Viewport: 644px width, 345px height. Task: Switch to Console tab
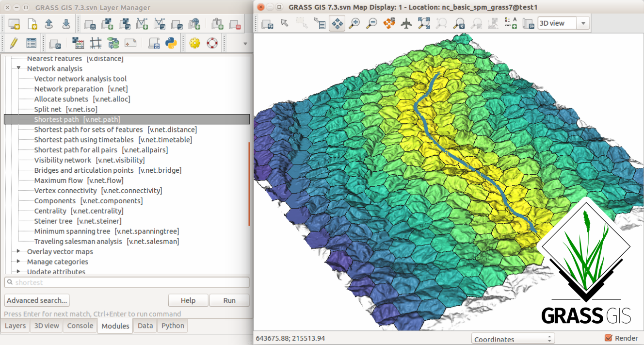(x=80, y=326)
